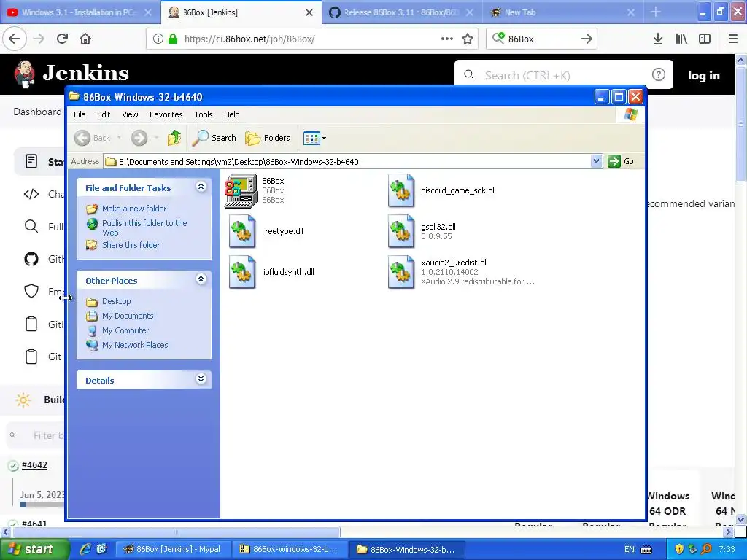
Task: Expand the Explorer address bar dropdown
Action: click(596, 161)
